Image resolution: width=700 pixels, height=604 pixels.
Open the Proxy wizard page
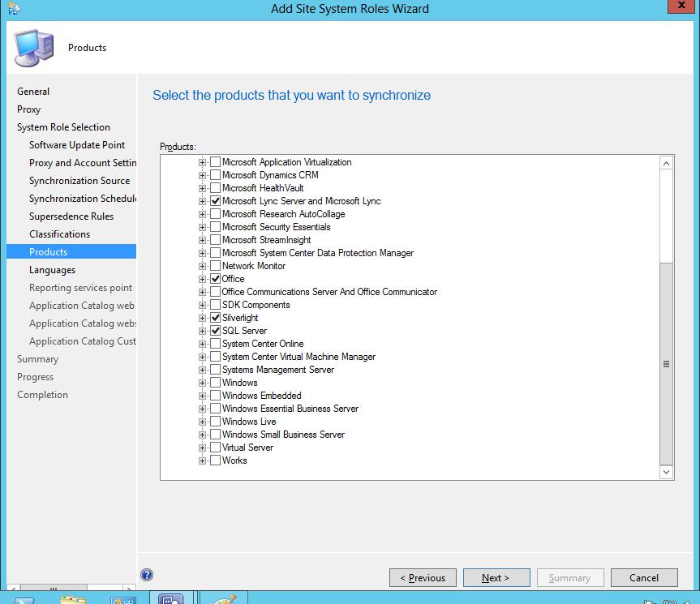pos(28,109)
